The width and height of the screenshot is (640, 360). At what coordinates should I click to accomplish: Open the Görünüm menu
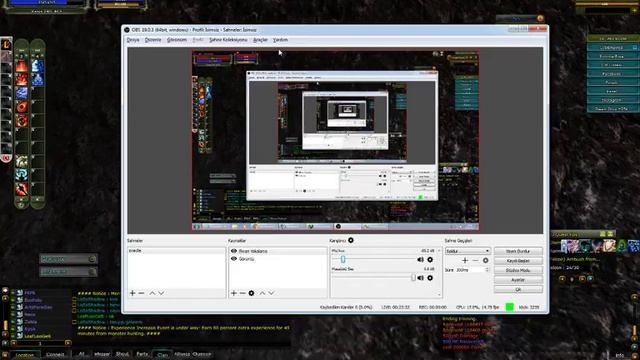click(x=177, y=40)
